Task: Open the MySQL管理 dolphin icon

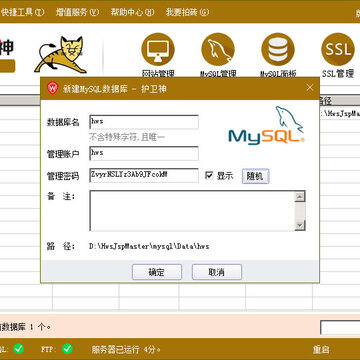Action: click(218, 50)
